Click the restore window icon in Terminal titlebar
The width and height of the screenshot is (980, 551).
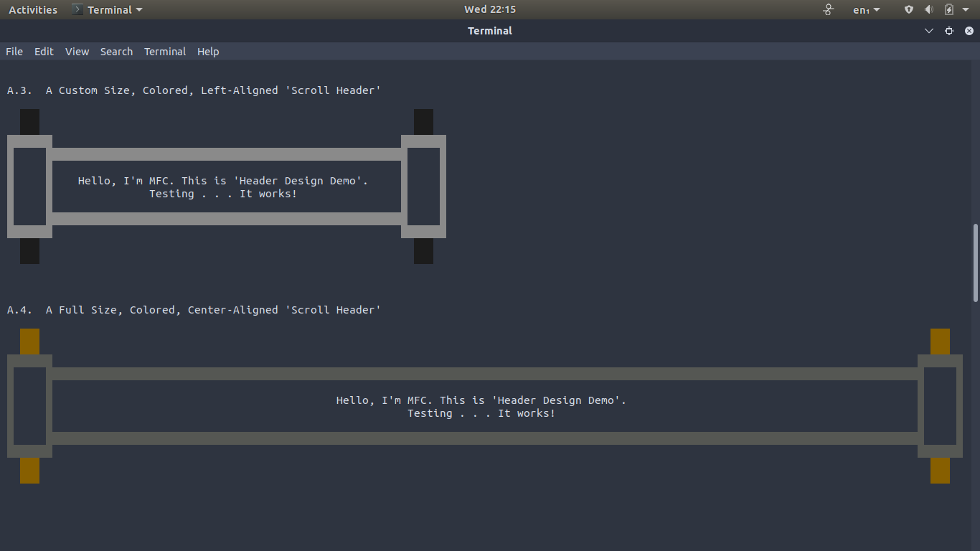click(948, 31)
